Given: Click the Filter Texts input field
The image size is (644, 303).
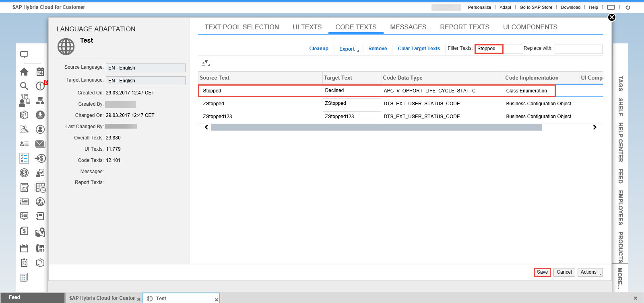Looking at the screenshot, I should coord(499,49).
